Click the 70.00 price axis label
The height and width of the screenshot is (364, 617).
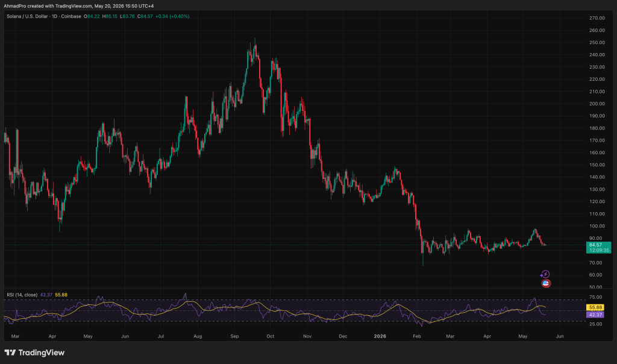click(x=596, y=263)
